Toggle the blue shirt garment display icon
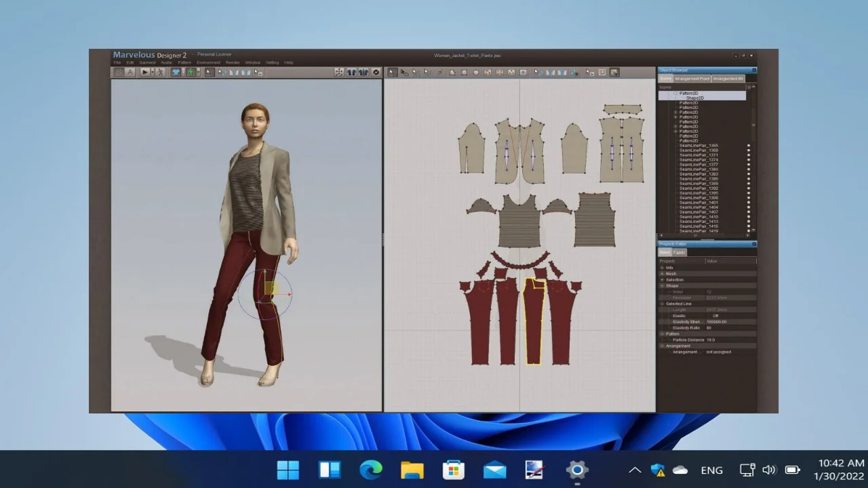Screen dimensions: 868x488 pos(176,72)
